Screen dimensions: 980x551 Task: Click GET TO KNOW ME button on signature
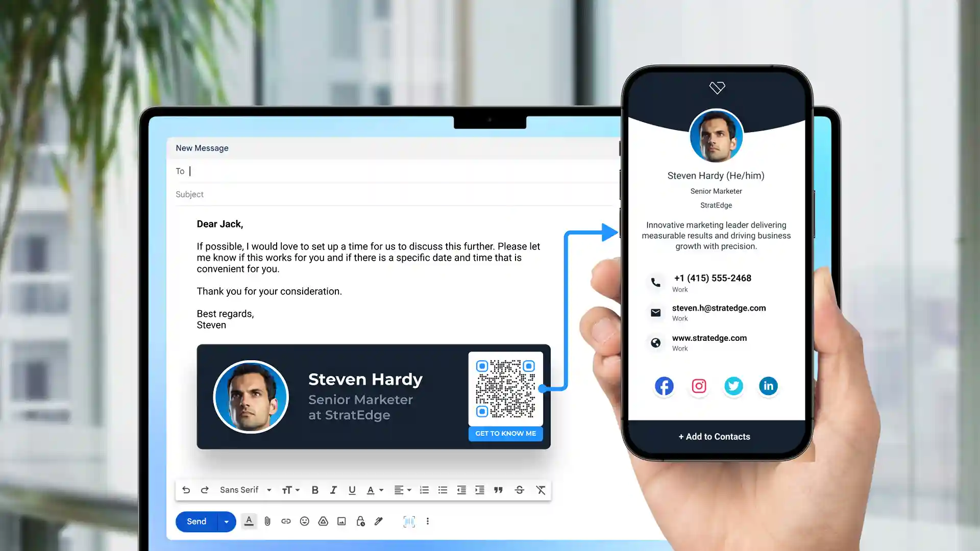505,433
